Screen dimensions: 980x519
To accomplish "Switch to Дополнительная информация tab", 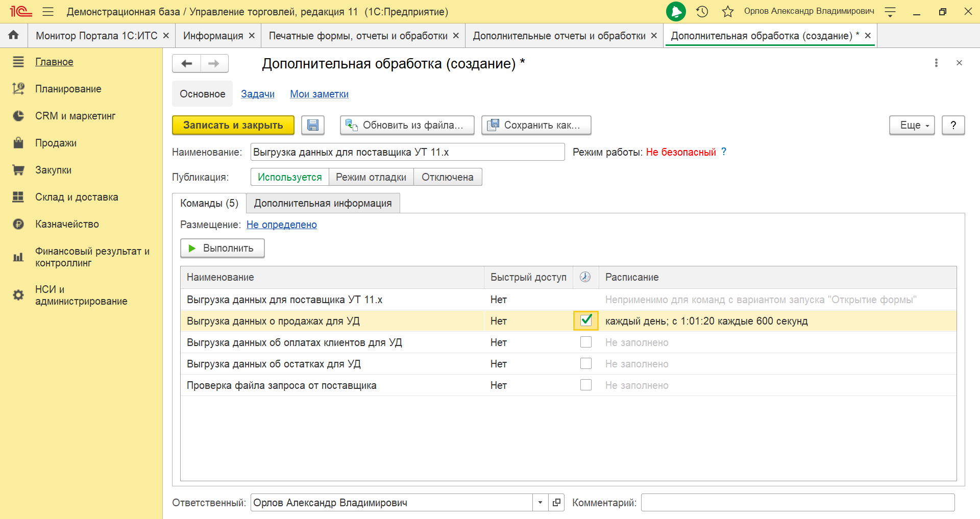I will point(323,203).
